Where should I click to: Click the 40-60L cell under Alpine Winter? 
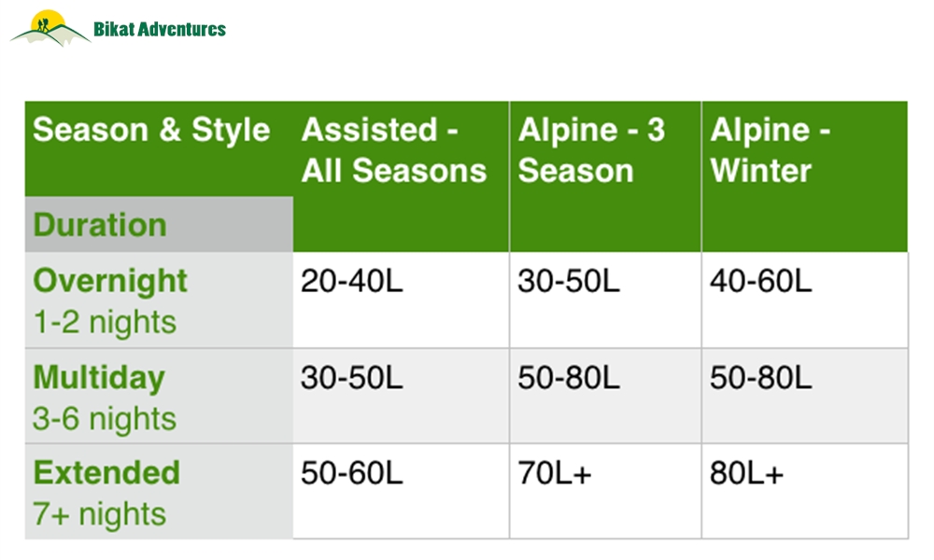point(805,300)
